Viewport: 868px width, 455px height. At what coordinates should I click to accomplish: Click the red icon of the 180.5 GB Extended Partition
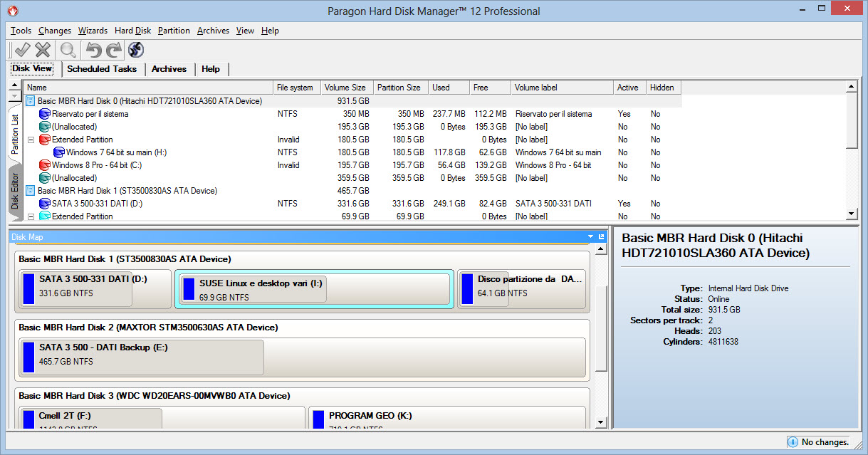click(45, 140)
